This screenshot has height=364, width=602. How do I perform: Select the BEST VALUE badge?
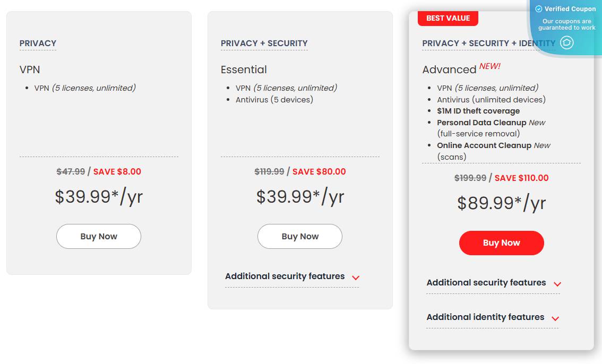pos(448,18)
